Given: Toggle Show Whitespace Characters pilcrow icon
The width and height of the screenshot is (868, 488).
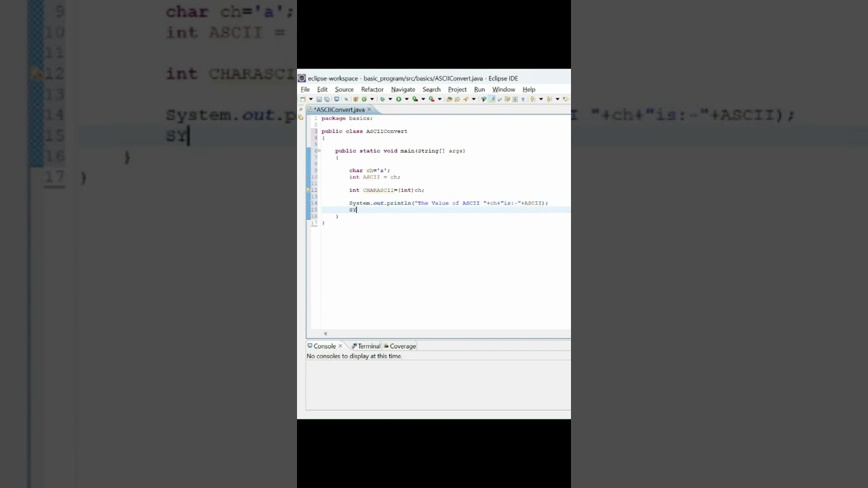Looking at the screenshot, I should click(x=523, y=99).
